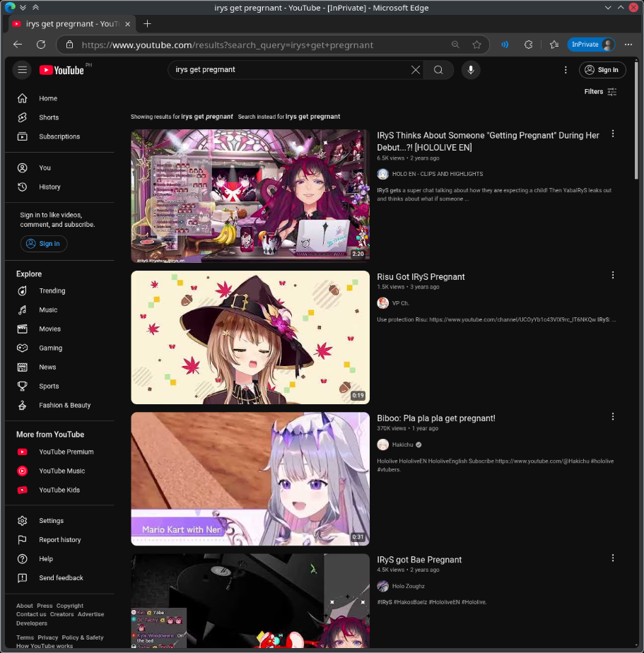Clear the search box with X icon
Image resolution: width=644 pixels, height=653 pixels.
415,70
